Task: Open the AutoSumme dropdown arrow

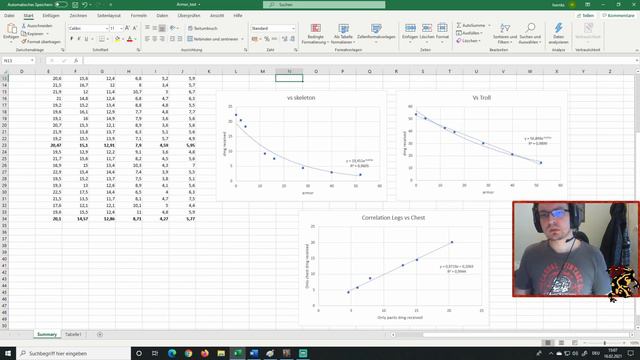Action: tap(489, 25)
